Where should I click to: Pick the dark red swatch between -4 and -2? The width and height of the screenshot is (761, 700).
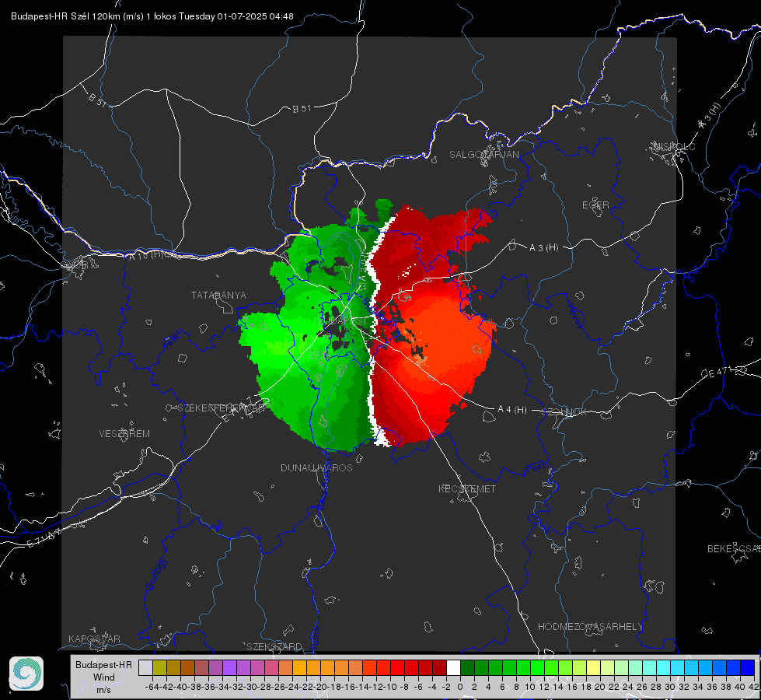tap(439, 668)
